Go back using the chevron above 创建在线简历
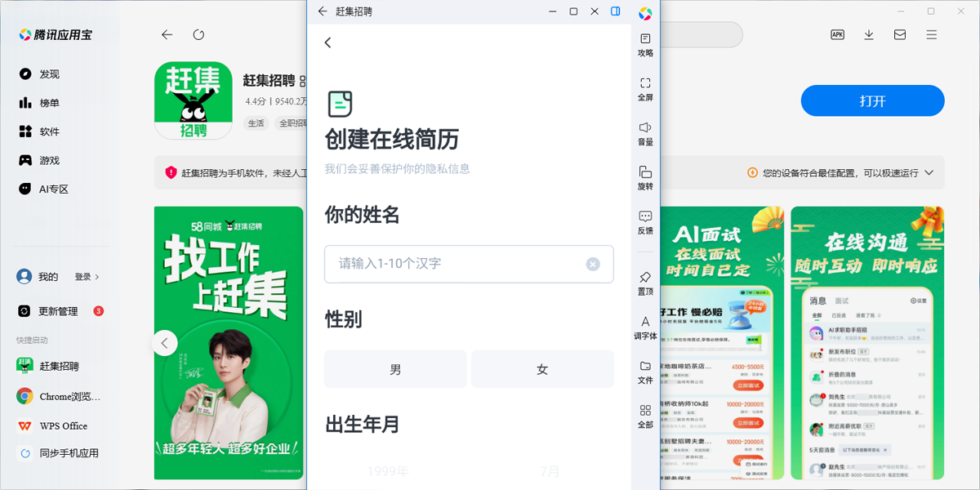 [x=327, y=42]
